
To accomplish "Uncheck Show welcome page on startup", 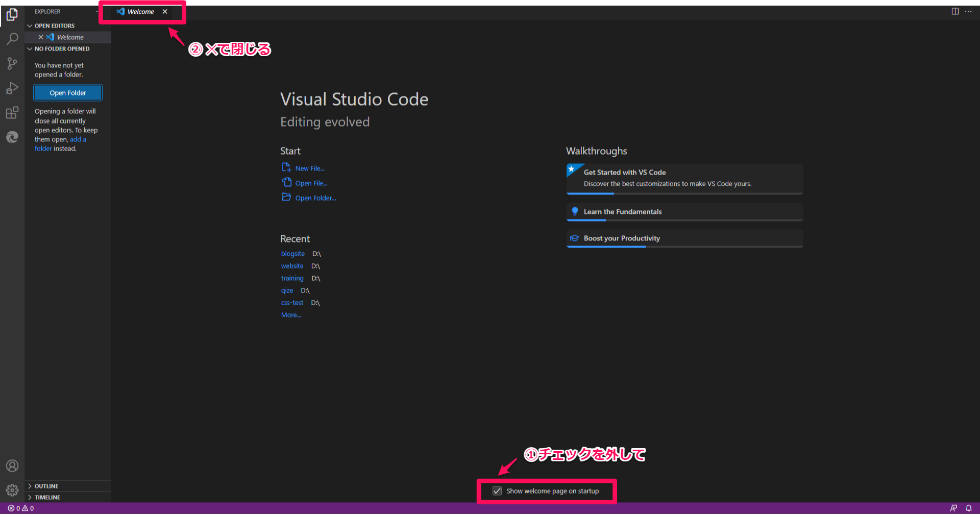I will tap(497, 491).
